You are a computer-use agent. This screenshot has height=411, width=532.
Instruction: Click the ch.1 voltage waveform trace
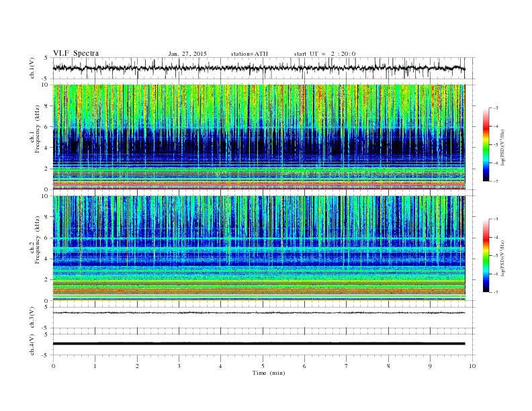[x=259, y=68]
